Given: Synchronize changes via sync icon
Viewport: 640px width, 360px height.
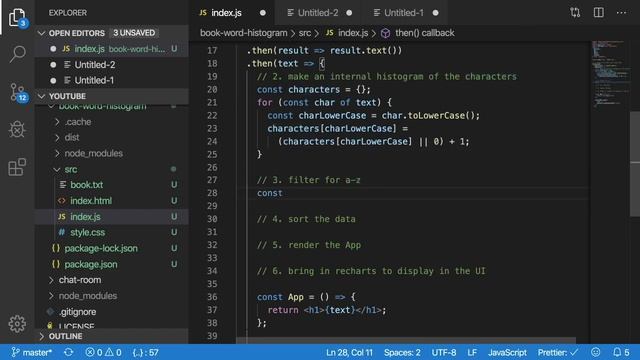Looking at the screenshot, I should 69,352.
